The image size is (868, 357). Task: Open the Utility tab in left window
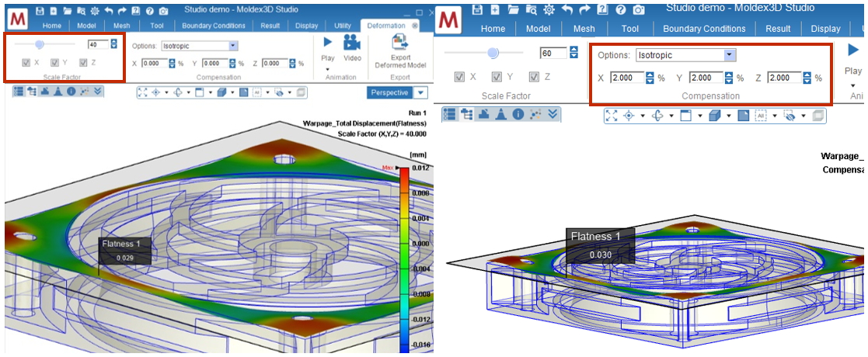click(343, 26)
